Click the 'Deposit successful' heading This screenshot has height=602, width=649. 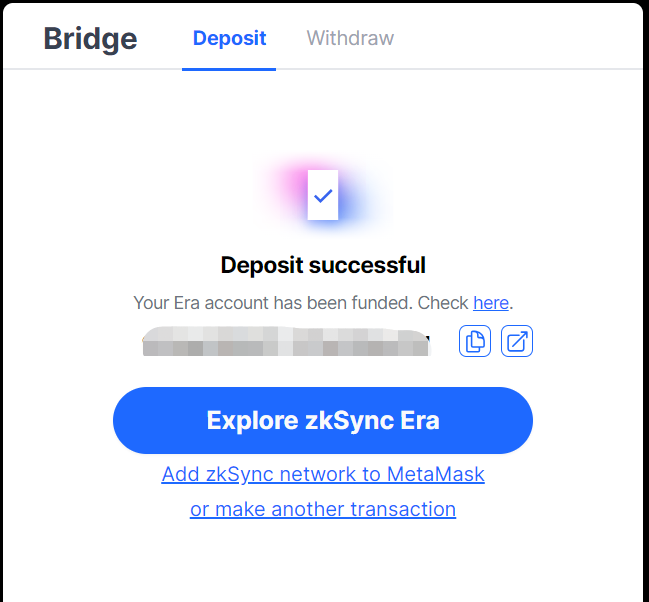coord(323,265)
